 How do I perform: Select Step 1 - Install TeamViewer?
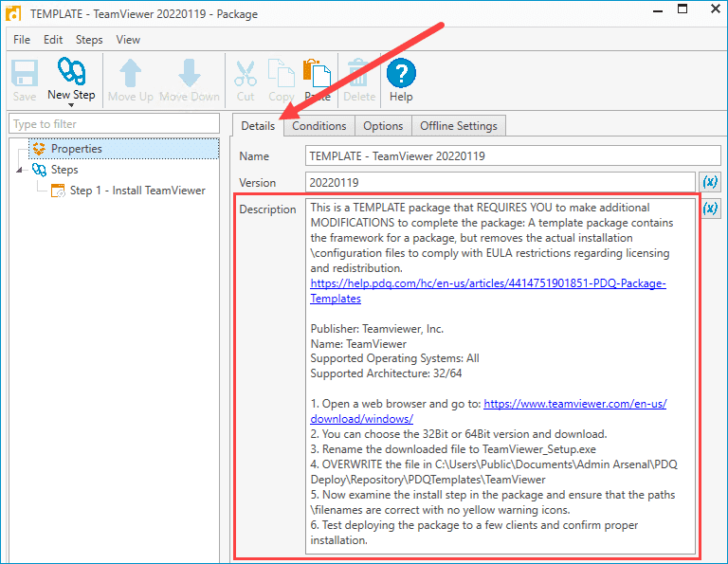coord(137,191)
